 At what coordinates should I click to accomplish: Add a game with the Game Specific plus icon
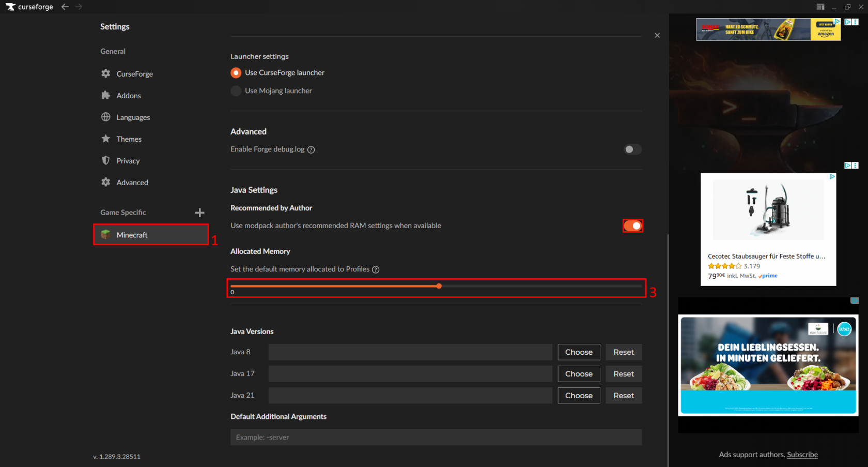199,212
